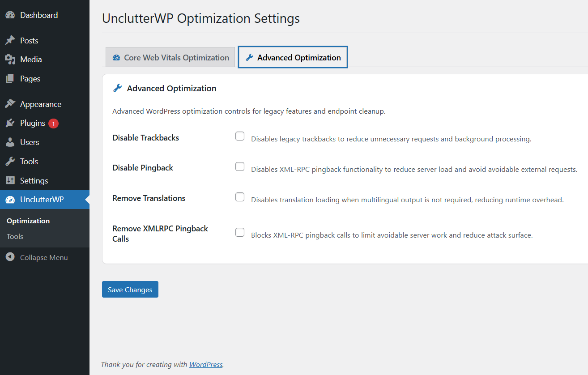The width and height of the screenshot is (588, 375).
Task: Click the Advanced Optimization section heading
Action: pos(171,89)
